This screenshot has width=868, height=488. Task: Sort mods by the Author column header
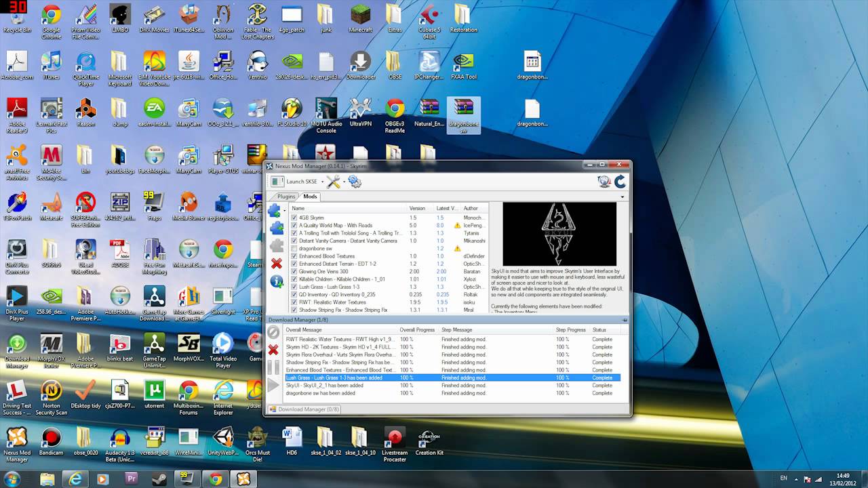click(x=474, y=208)
